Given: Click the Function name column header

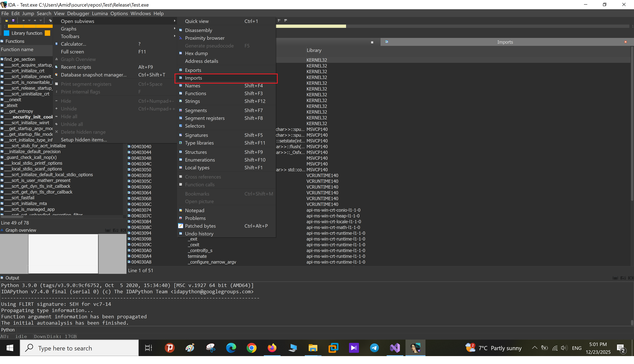Looking at the screenshot, I should (x=17, y=49).
